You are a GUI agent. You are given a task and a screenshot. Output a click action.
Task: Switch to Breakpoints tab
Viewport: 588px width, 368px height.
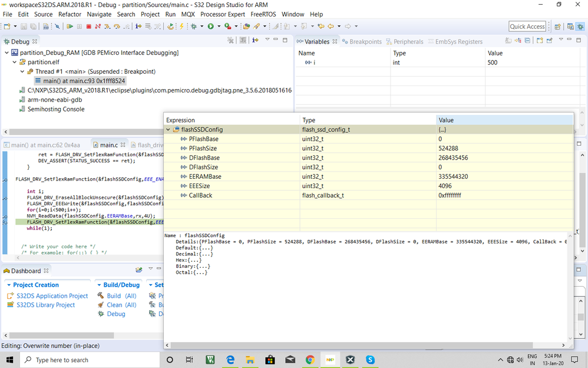[x=362, y=42]
